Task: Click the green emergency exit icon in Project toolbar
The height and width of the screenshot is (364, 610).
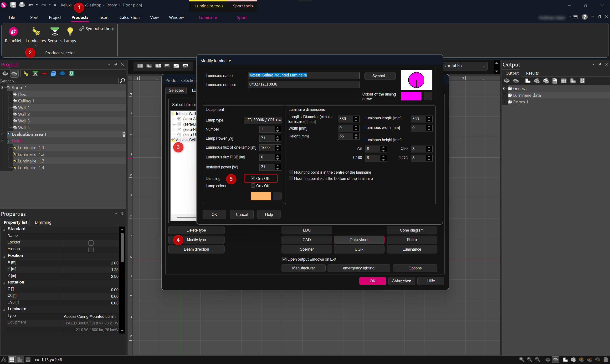Action: (72, 74)
